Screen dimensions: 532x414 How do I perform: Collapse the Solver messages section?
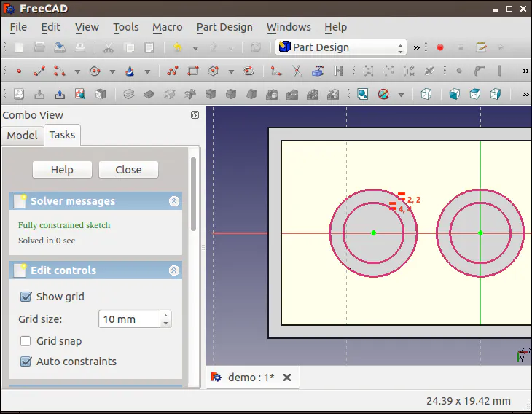173,201
